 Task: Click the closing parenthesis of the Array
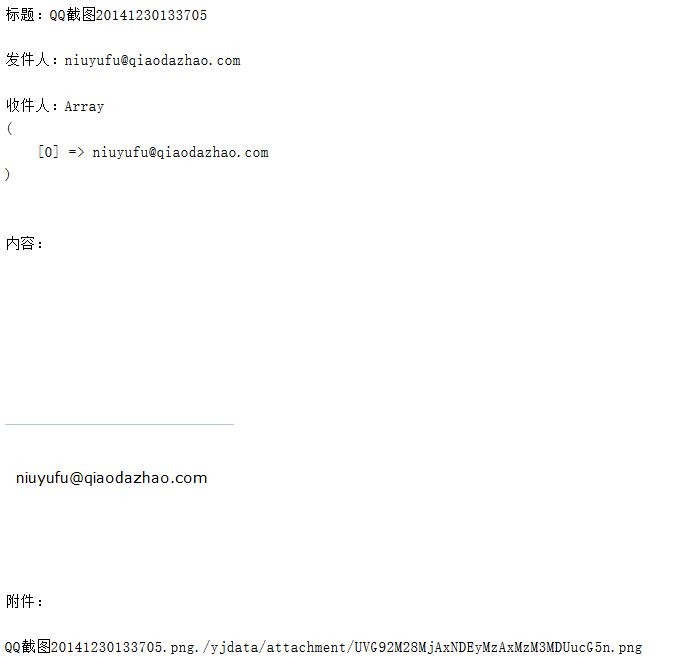coord(8,174)
